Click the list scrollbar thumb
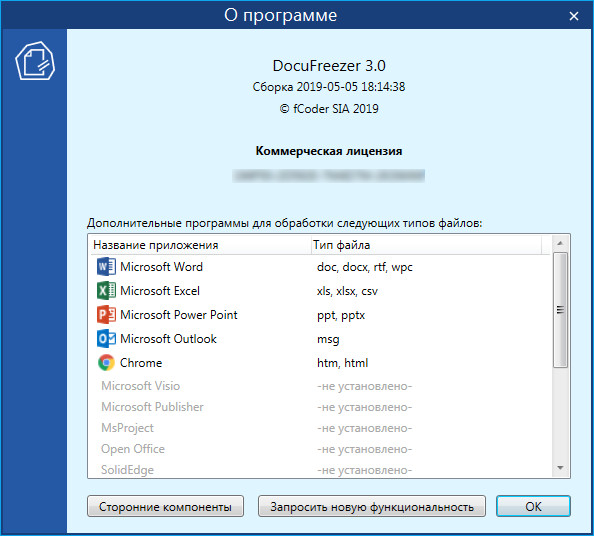 click(x=560, y=309)
